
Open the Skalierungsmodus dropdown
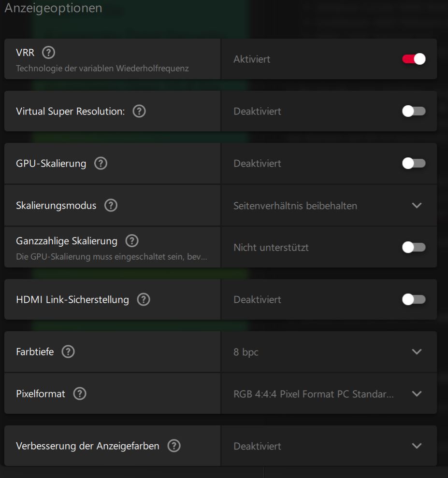tap(417, 205)
